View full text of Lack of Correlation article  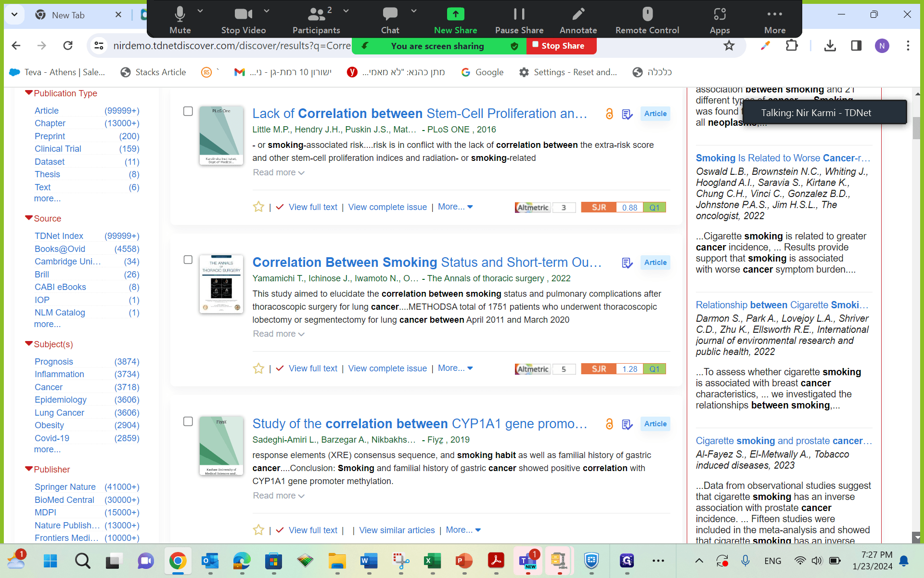[313, 207]
